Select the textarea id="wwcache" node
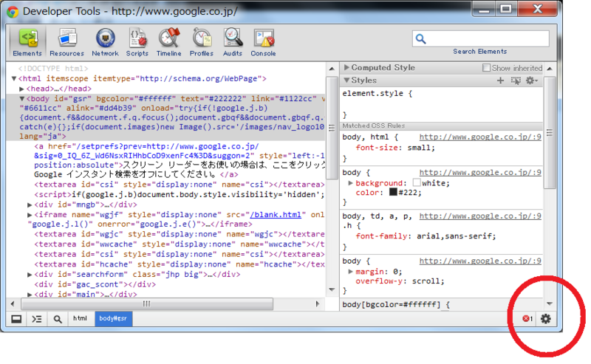591x364 pixels. point(180,244)
